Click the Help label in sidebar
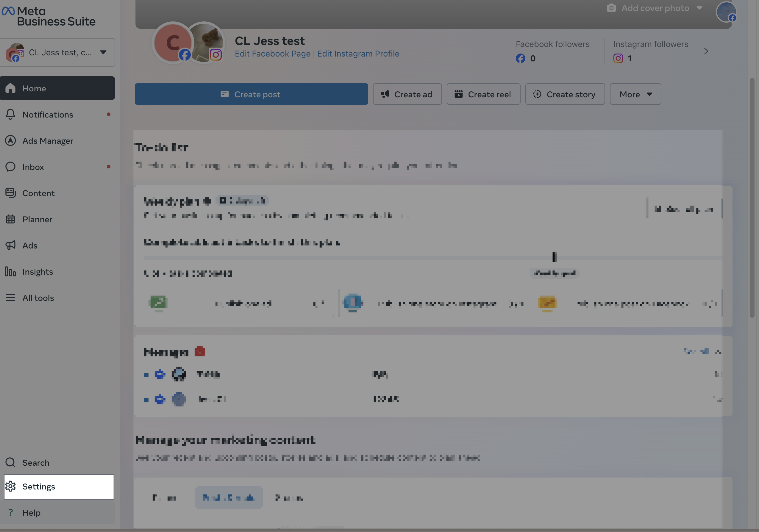Image resolution: width=759 pixels, height=532 pixels. pyautogui.click(x=32, y=512)
